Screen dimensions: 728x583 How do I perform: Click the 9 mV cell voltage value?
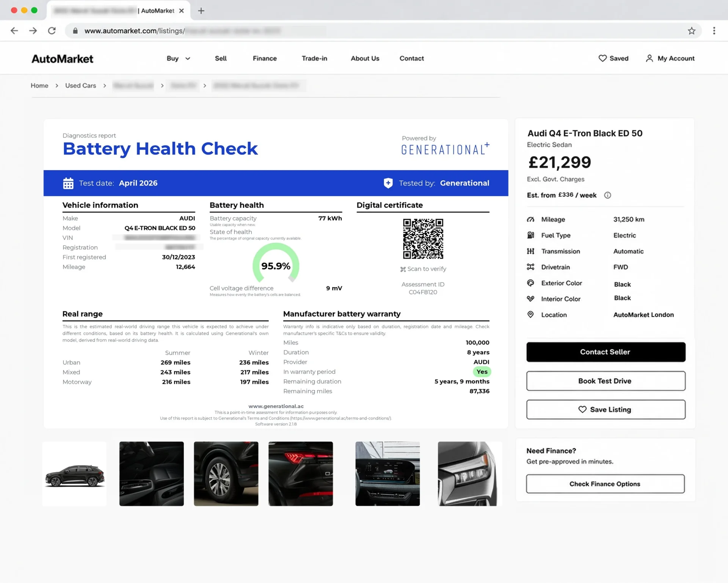click(334, 288)
